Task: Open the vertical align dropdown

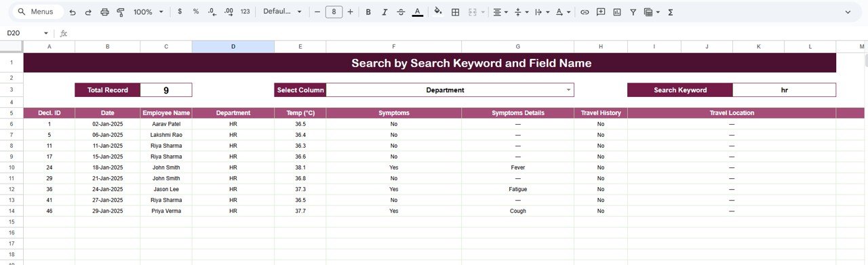Action: (521, 12)
